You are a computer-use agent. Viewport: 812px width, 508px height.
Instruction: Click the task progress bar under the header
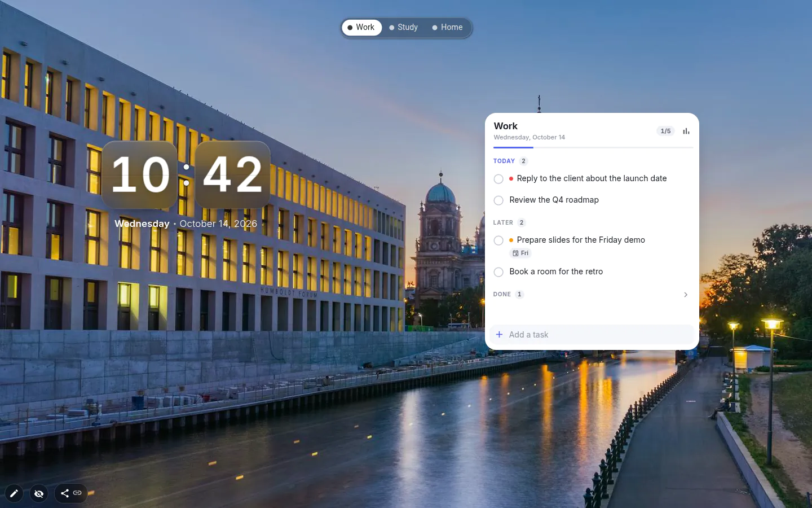tap(593, 147)
